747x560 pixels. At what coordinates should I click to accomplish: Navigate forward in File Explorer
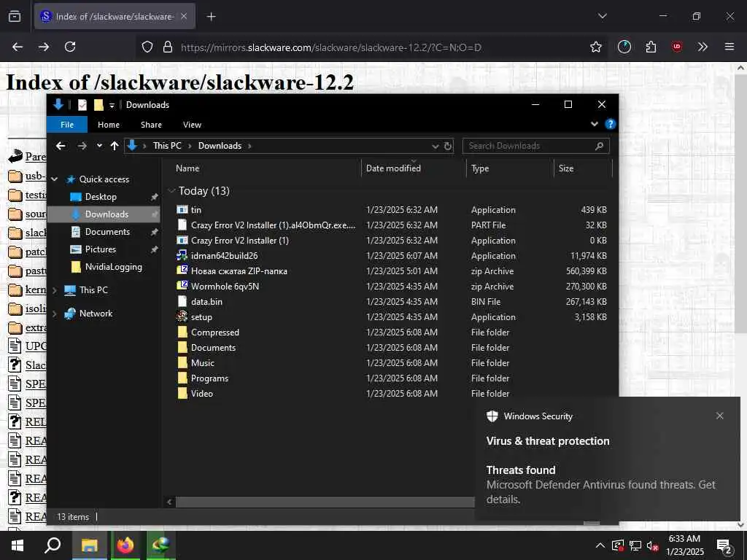coord(82,146)
